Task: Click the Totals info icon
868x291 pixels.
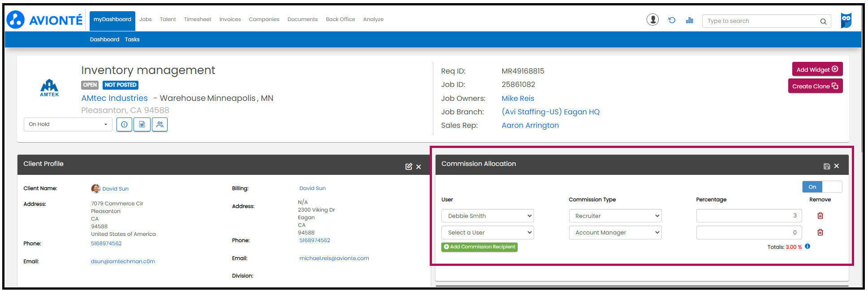Action: tap(808, 246)
